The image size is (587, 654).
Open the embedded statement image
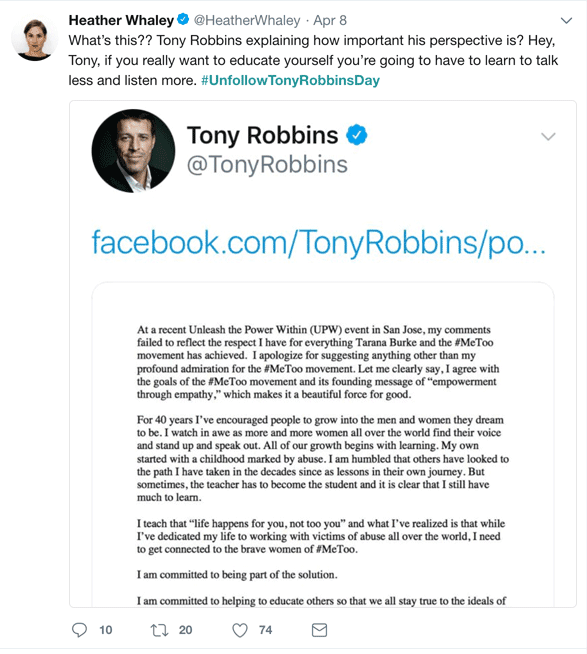click(323, 444)
